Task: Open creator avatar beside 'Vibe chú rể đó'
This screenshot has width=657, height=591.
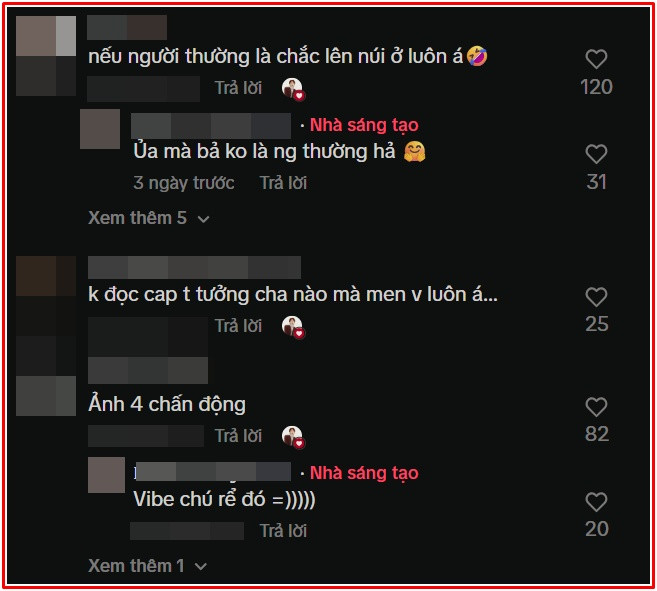Action: point(106,475)
